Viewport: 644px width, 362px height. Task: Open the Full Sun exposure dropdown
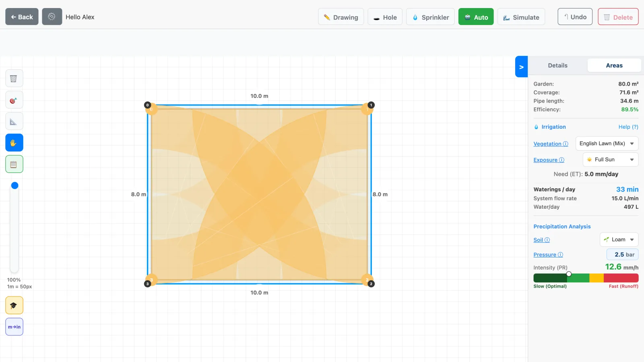611,160
